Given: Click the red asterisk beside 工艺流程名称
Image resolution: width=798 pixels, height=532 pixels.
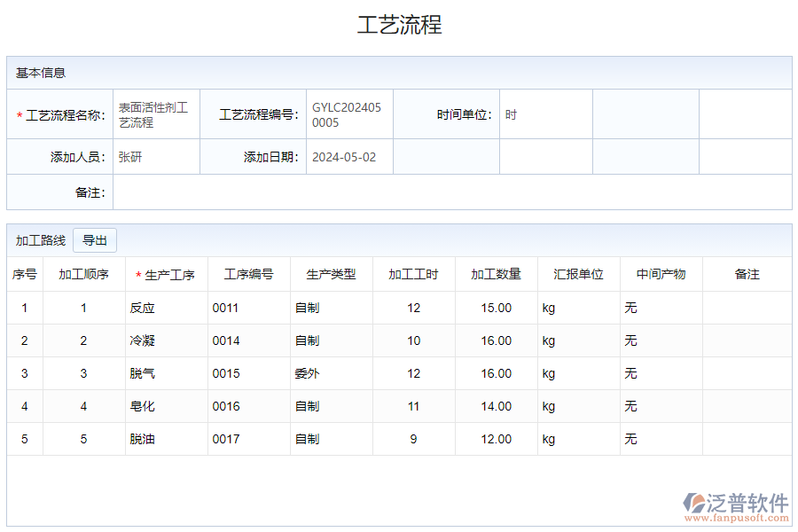Looking at the screenshot, I should pos(19,113).
